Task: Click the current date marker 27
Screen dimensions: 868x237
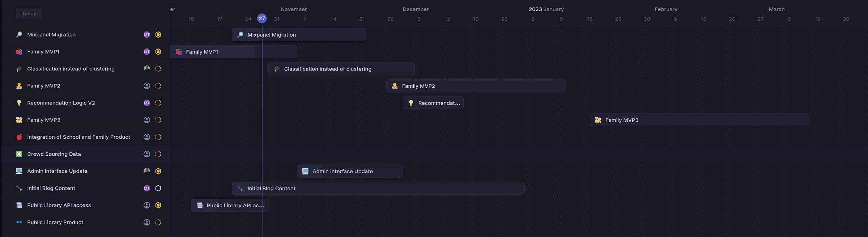Action: point(262,18)
